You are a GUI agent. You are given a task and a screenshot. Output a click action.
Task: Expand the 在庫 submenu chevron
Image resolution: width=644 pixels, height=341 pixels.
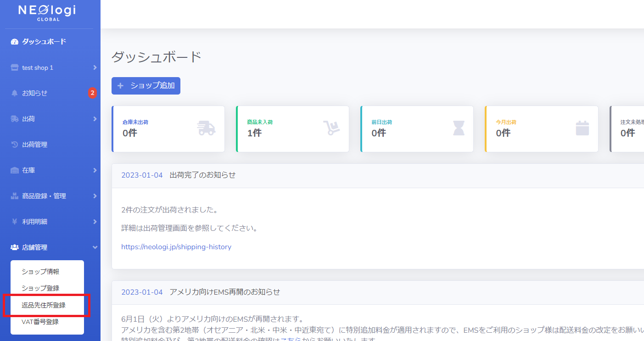click(x=95, y=170)
